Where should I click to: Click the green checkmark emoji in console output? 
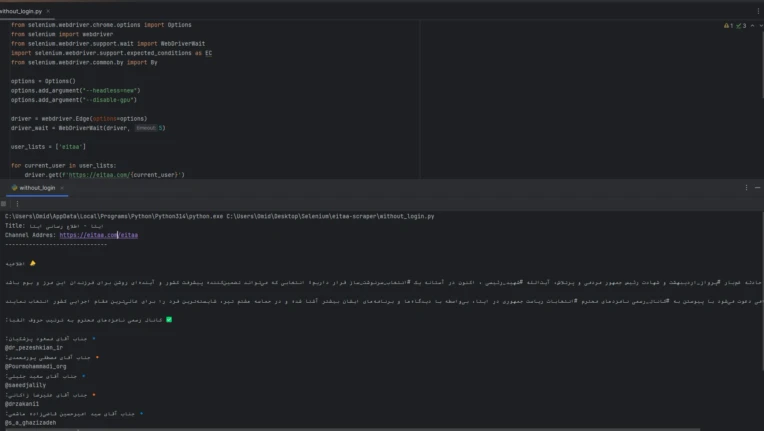click(x=170, y=320)
